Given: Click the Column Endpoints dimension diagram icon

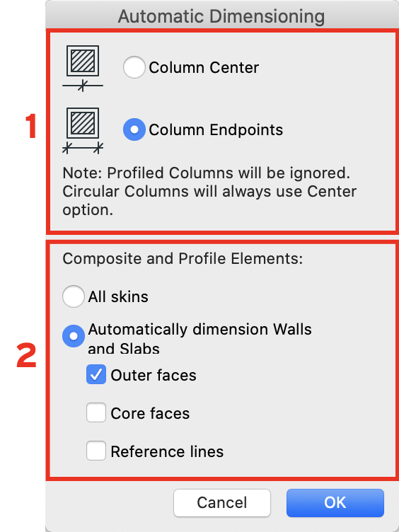Looking at the screenshot, I should (83, 131).
